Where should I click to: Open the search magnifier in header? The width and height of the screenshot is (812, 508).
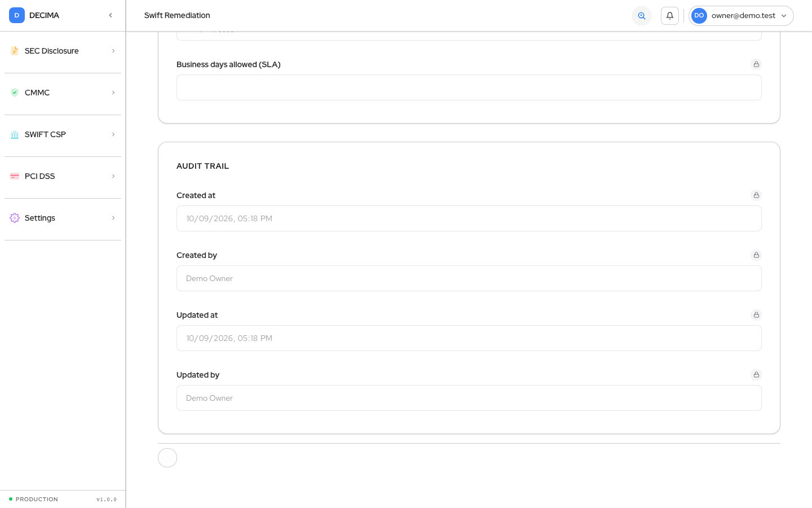[642, 16]
